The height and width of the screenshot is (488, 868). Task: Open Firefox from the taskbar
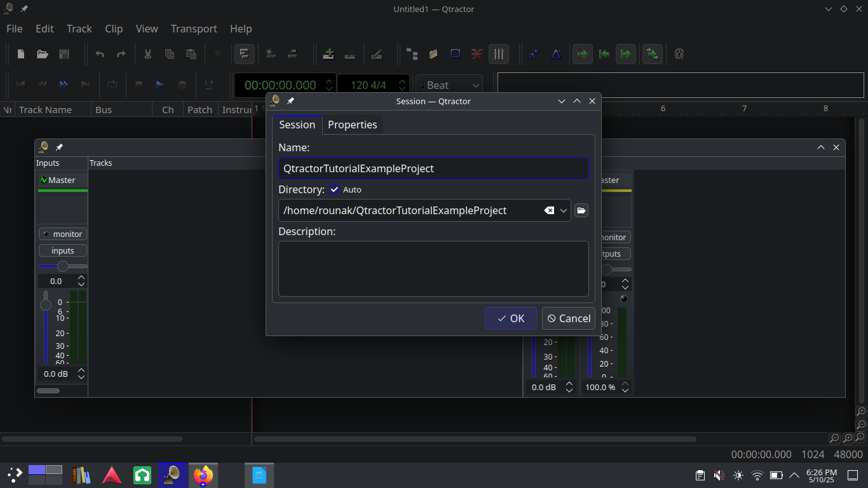(203, 475)
